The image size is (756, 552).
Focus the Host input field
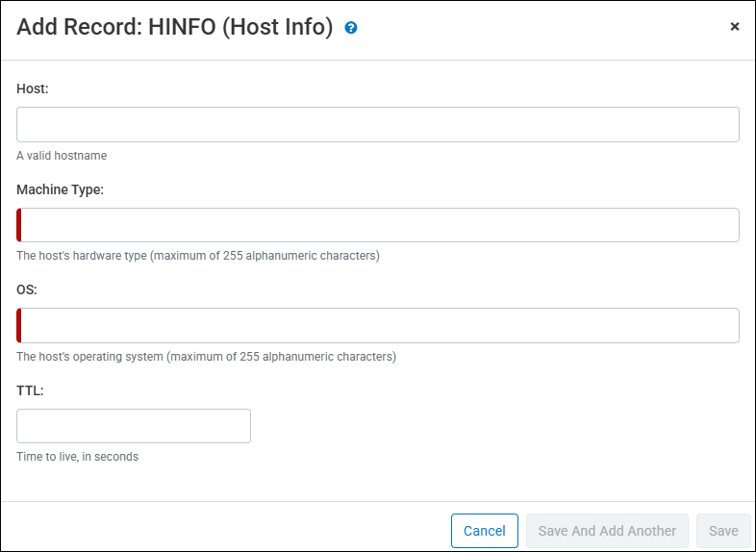pyautogui.click(x=377, y=124)
